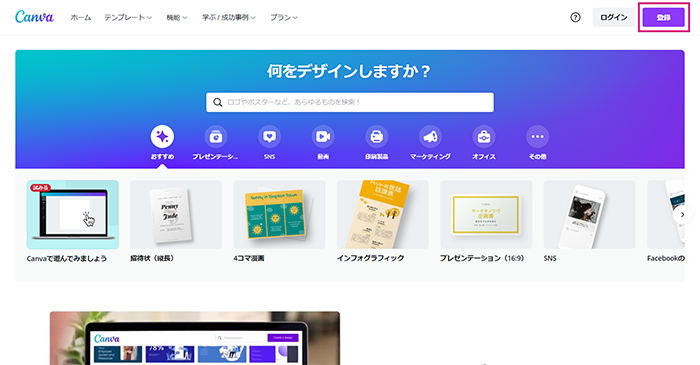Focus the design search input field
Viewport: 700px width, 365px height.
pyautogui.click(x=350, y=102)
